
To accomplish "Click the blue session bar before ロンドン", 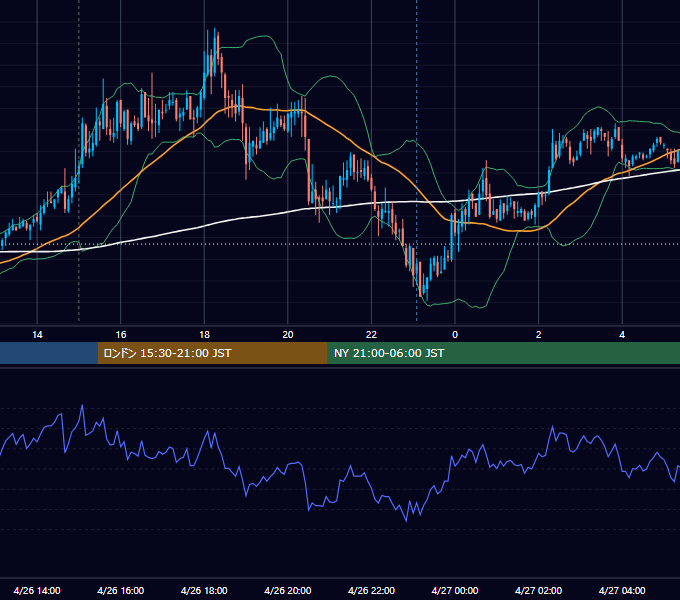I will 49,353.
